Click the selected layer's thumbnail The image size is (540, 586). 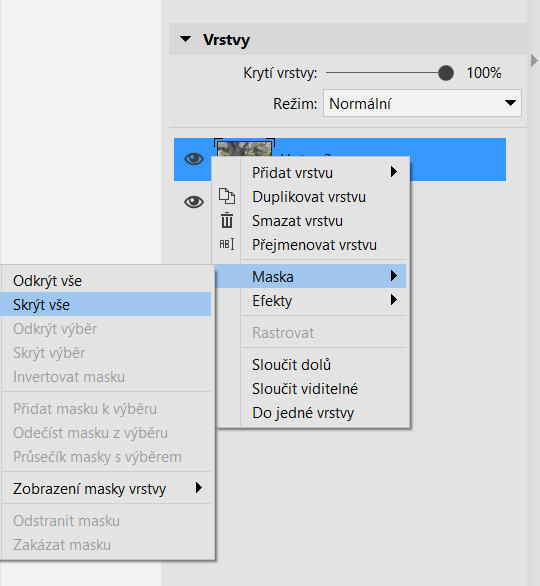click(245, 148)
